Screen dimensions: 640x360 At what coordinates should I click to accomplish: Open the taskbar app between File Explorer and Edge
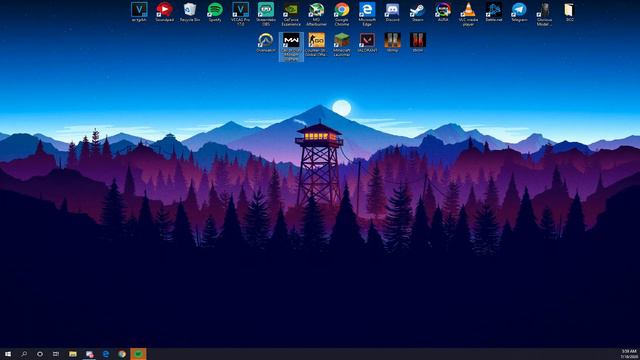(89, 354)
